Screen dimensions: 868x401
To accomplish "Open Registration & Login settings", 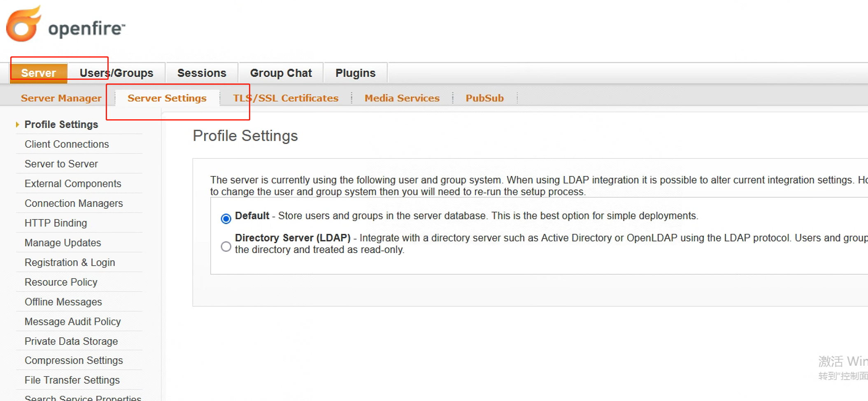I will (x=70, y=262).
